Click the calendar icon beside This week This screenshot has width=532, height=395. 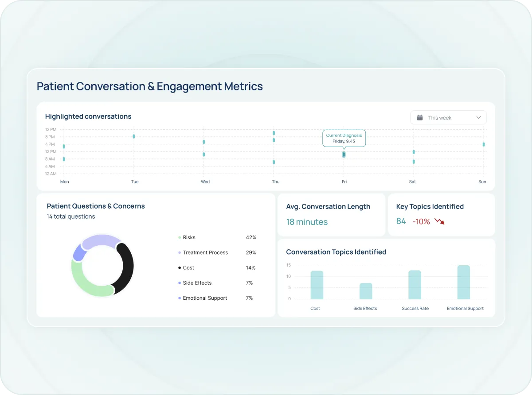(x=419, y=117)
